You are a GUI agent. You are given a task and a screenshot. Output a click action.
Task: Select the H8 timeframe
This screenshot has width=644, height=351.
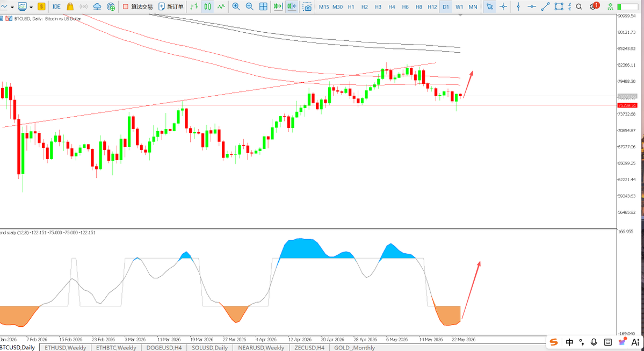pyautogui.click(x=419, y=7)
